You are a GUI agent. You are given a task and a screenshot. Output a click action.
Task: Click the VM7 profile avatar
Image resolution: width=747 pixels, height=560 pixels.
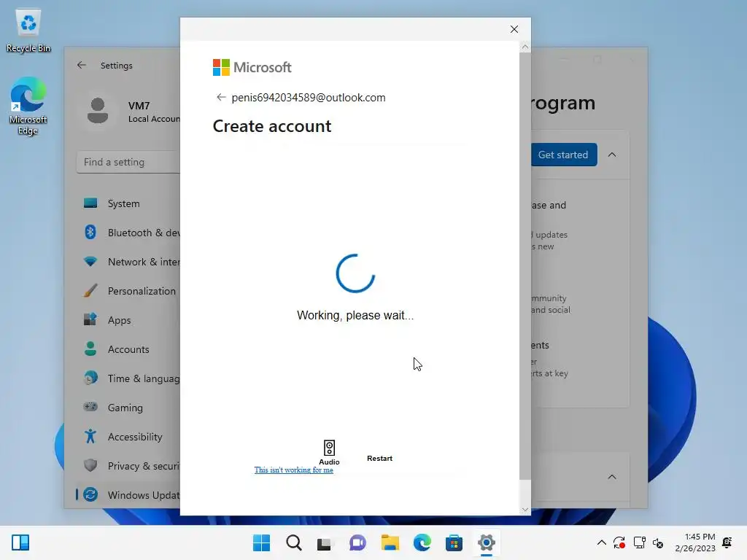click(98, 111)
